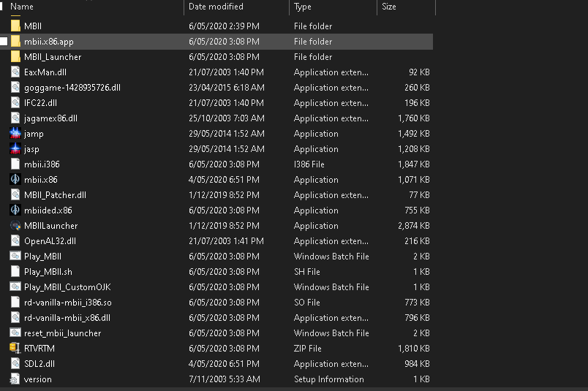588x391 pixels.
Task: Select the Play_MBII_CustomOJK file name
Action: click(67, 287)
